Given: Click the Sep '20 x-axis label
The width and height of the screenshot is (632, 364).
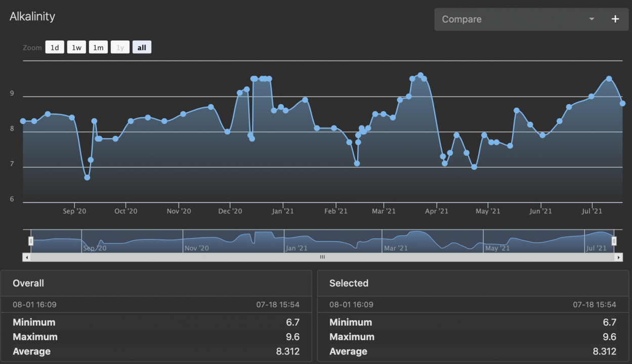Looking at the screenshot, I should point(74,211).
